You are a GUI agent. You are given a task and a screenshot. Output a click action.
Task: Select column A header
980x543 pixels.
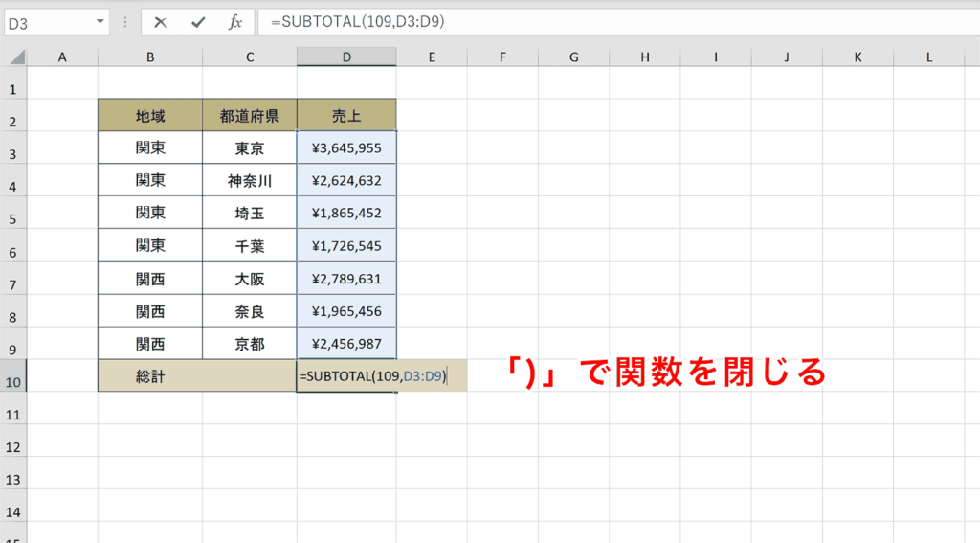[62, 57]
